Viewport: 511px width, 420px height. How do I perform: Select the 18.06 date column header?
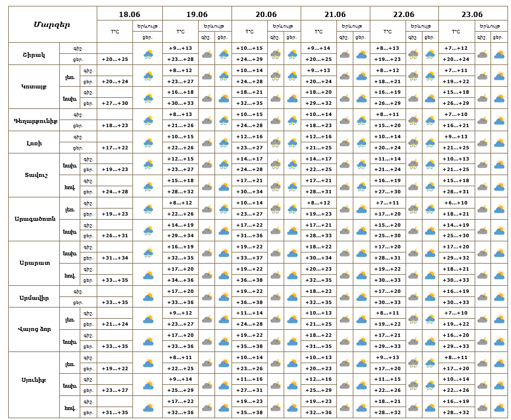click(x=130, y=14)
